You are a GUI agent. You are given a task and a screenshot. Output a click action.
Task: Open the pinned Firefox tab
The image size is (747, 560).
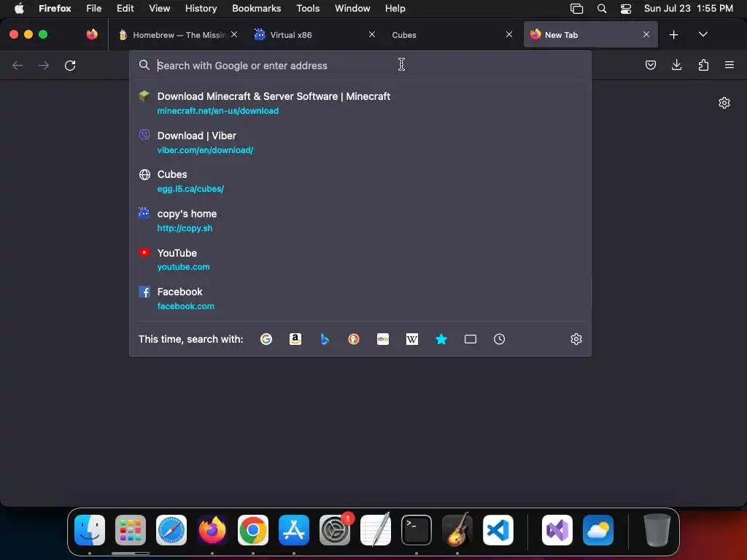[x=92, y=34]
